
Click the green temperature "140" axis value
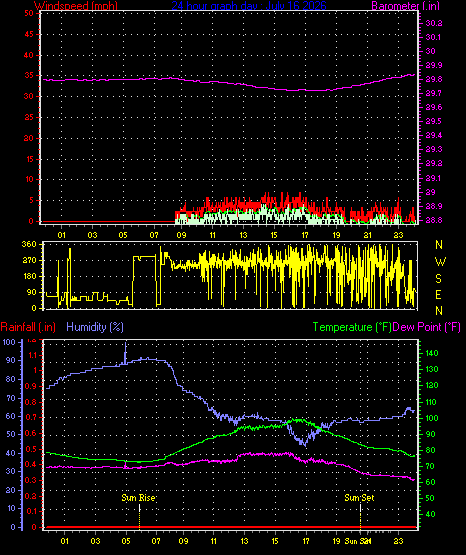[x=431, y=353]
